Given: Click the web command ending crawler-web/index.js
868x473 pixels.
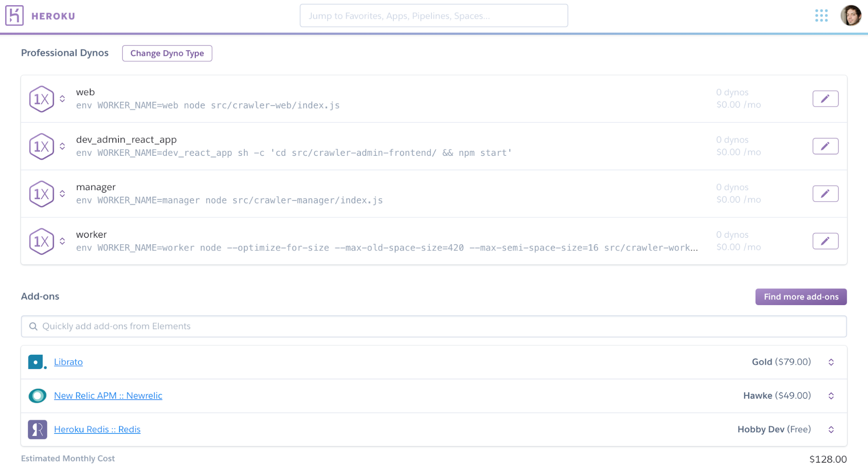Looking at the screenshot, I should pos(208,105).
